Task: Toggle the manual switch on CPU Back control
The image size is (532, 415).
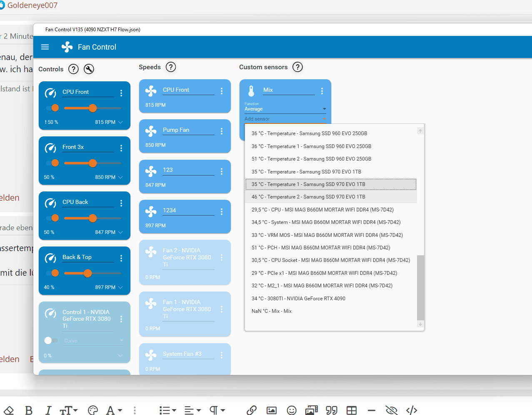Action: point(52,218)
